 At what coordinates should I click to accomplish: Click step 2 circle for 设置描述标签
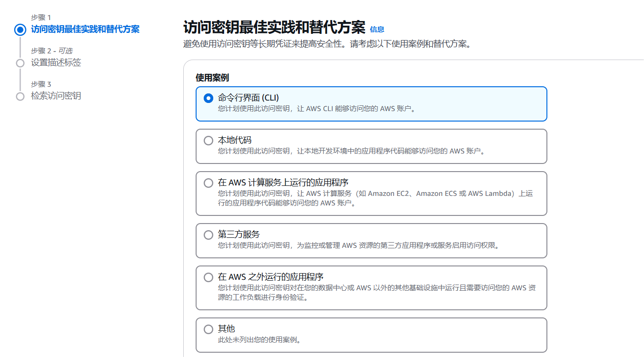20,63
